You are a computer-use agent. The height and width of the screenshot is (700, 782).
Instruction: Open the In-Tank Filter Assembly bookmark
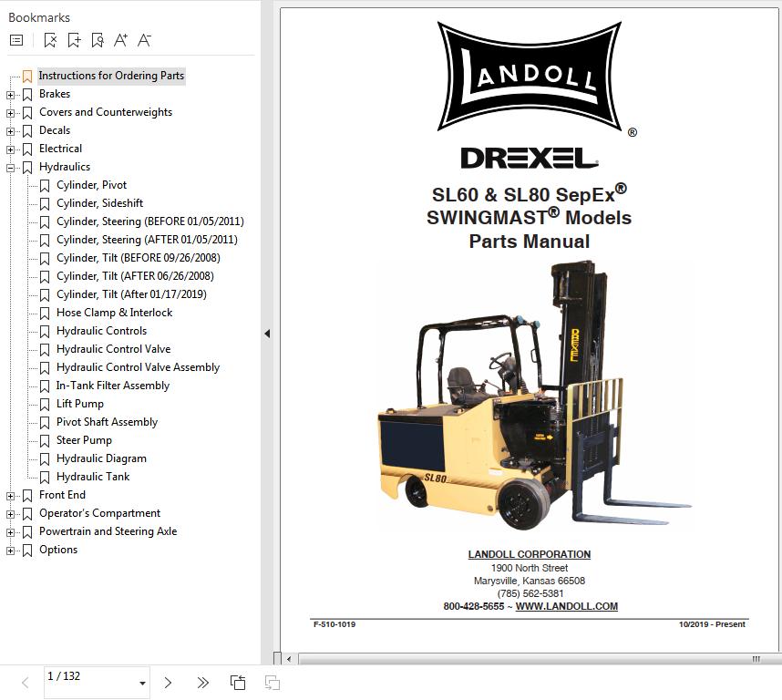click(x=113, y=386)
